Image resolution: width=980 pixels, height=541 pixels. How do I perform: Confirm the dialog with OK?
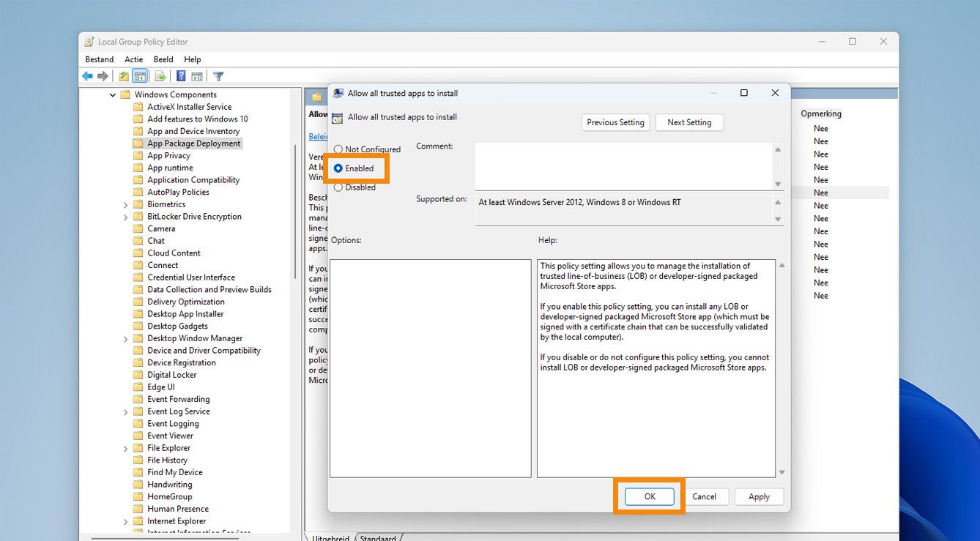(650, 496)
